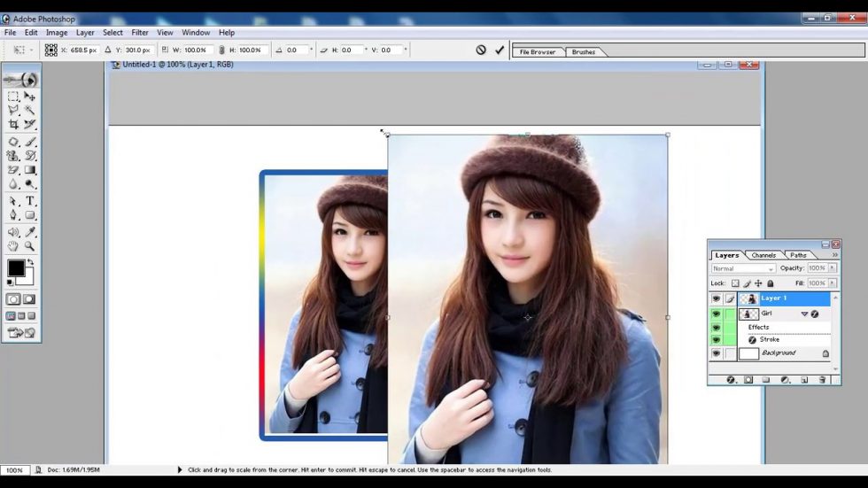Image resolution: width=868 pixels, height=488 pixels.
Task: Select the Blur tool
Action: 13,183
